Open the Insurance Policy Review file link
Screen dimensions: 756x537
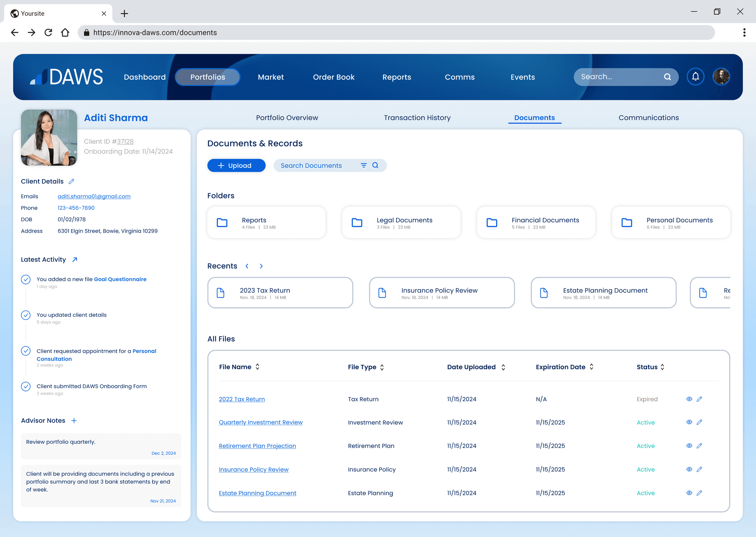click(x=254, y=470)
